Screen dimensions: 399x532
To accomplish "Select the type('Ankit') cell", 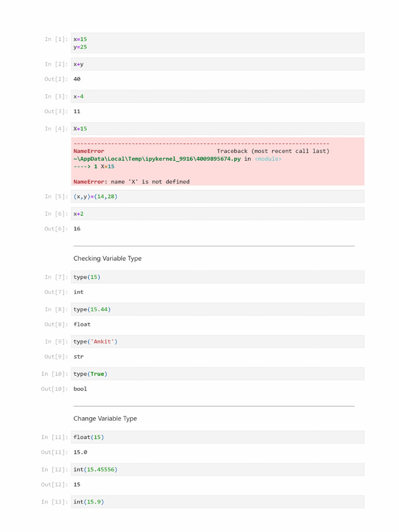I will (217, 341).
